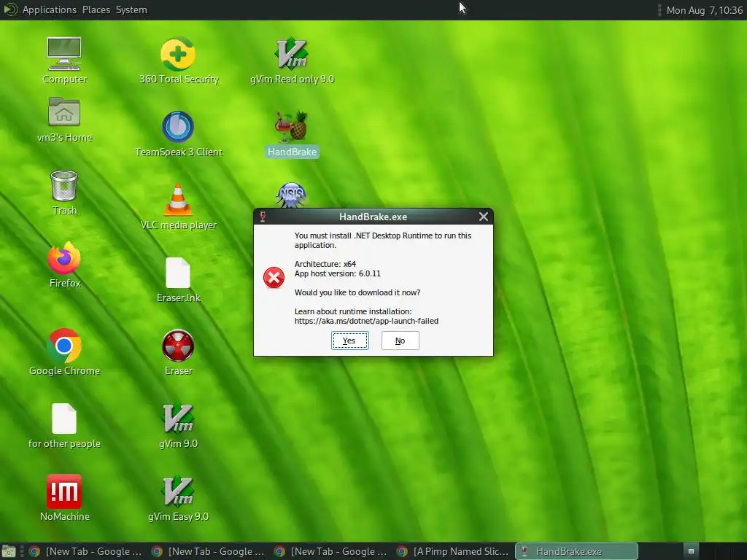The height and width of the screenshot is (560, 747).
Task: Select vm3's Home folder icon
Action: pos(64,112)
